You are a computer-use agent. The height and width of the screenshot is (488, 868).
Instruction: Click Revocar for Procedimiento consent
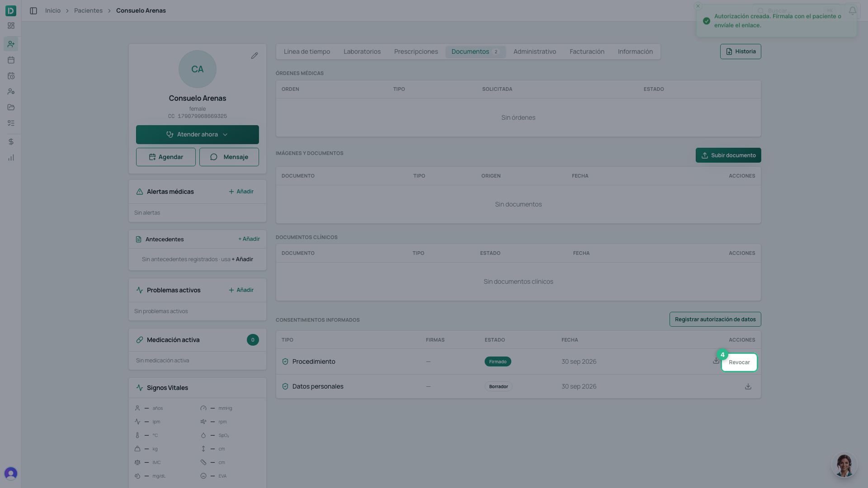click(x=739, y=362)
